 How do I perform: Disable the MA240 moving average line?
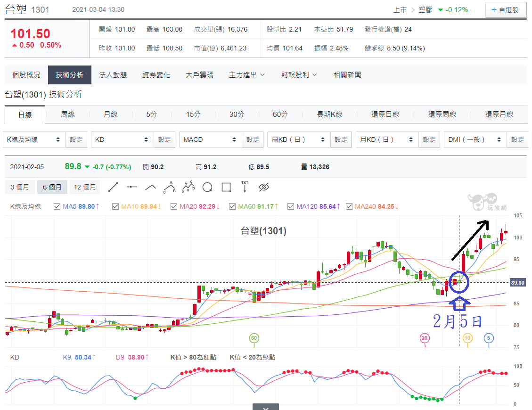pos(349,206)
